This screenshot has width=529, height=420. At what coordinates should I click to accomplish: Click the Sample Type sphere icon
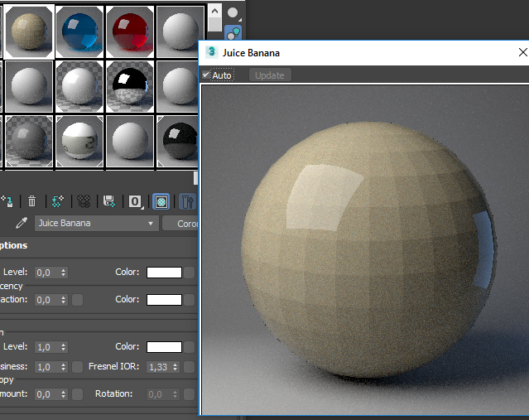233,13
